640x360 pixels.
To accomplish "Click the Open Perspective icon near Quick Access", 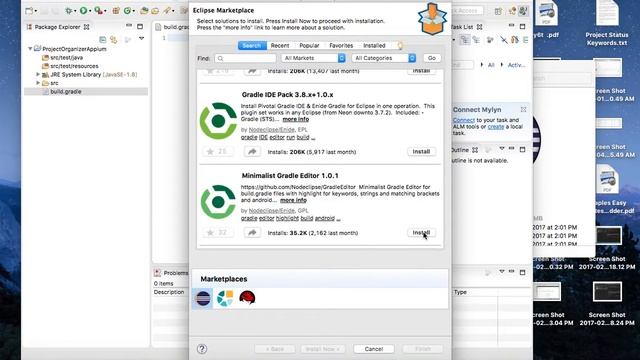I will point(498,11).
